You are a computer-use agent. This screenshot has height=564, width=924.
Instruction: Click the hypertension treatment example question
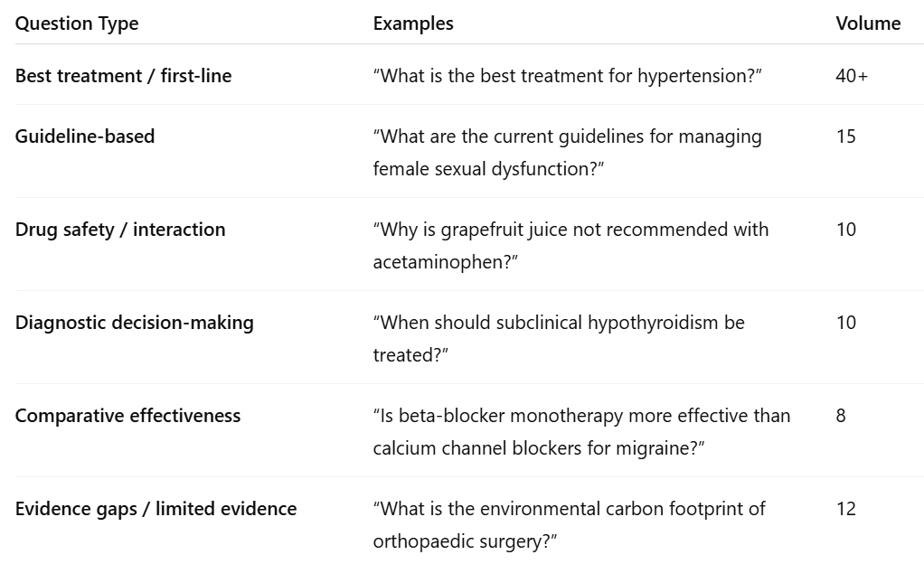click(568, 76)
